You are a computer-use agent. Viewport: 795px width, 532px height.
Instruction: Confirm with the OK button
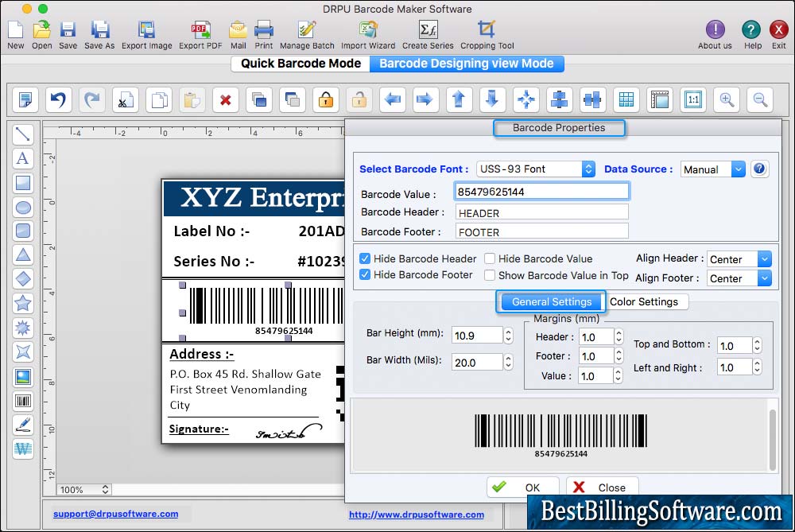tap(523, 487)
